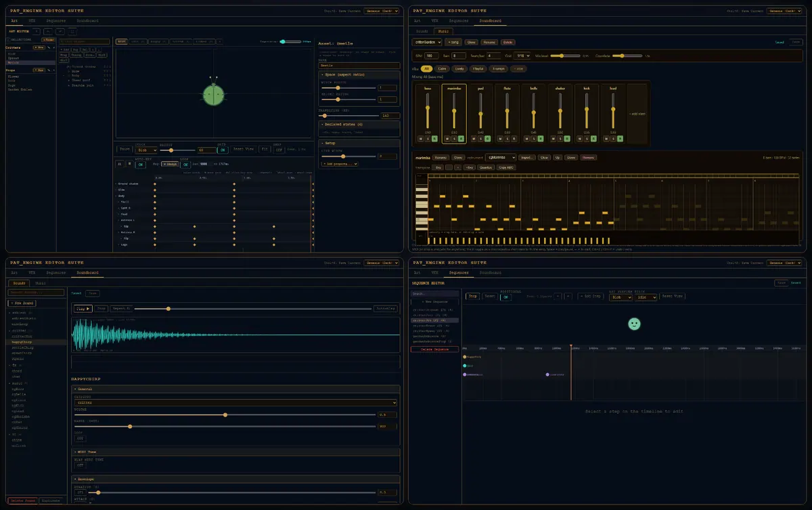
Task: Open the critter category dropdown for happyChirp
Action: pyautogui.click(x=235, y=402)
